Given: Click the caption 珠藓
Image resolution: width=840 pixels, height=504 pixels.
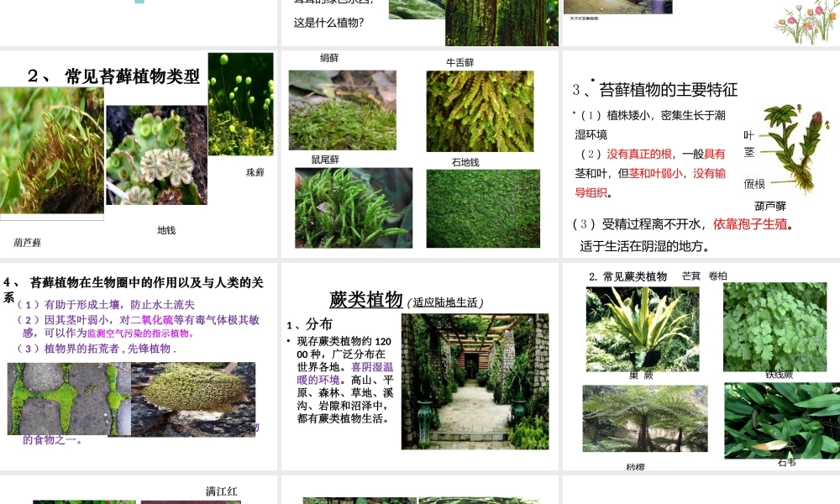Looking at the screenshot, I should tap(255, 172).
